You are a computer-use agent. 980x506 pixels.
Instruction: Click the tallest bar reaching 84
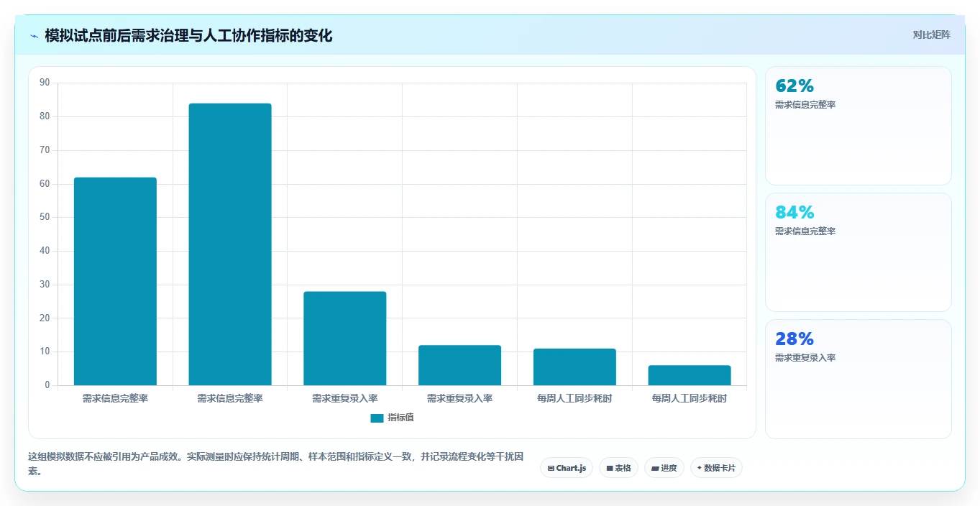click(230, 244)
